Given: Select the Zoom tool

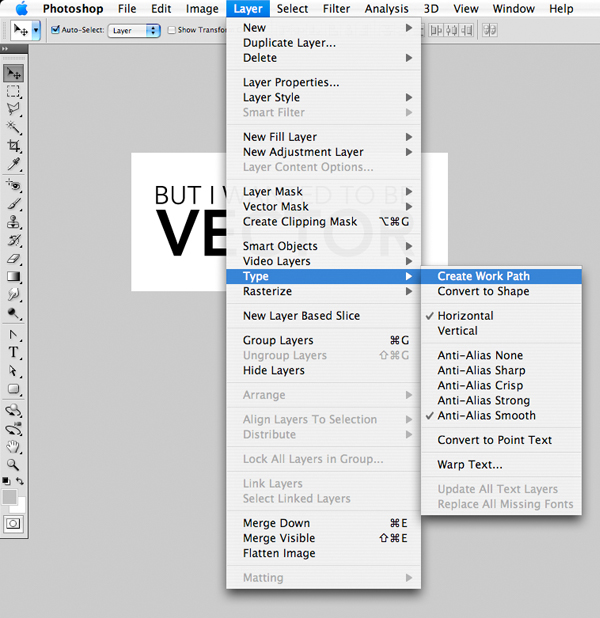Looking at the screenshot, I should [13, 465].
